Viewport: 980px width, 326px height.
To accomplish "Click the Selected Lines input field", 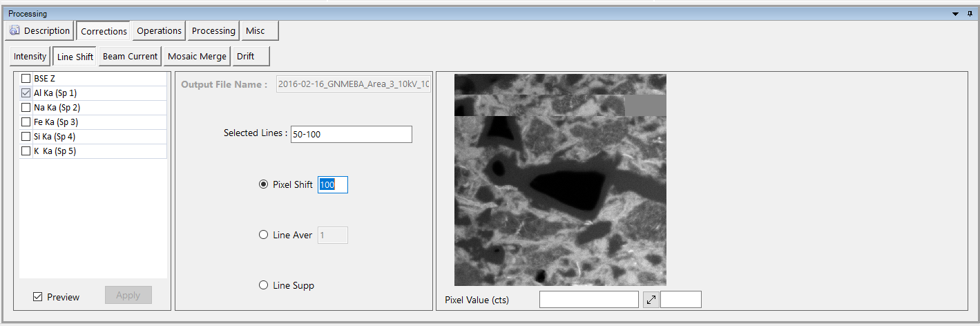I will pyautogui.click(x=351, y=135).
